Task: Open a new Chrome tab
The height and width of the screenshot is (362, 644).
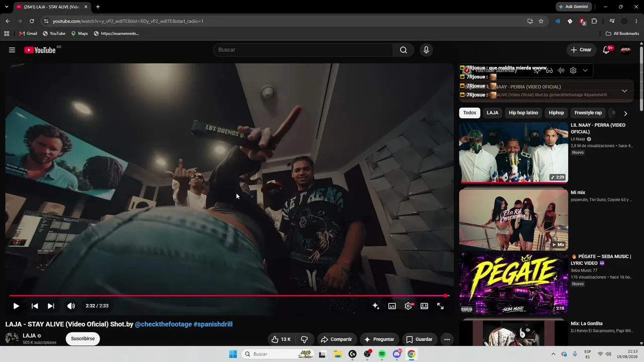Action: [x=98, y=7]
